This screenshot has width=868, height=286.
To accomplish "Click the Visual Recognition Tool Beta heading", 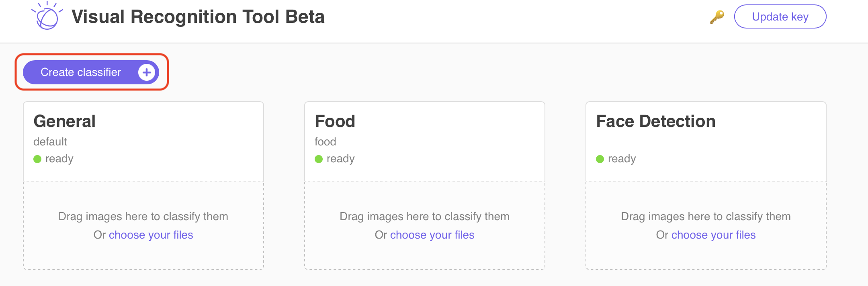I will point(198,17).
